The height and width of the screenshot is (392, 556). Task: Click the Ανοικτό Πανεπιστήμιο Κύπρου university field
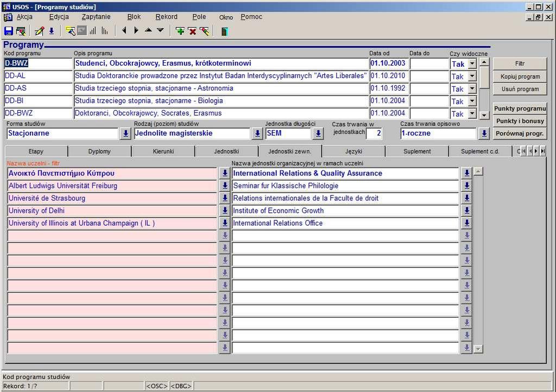click(112, 173)
